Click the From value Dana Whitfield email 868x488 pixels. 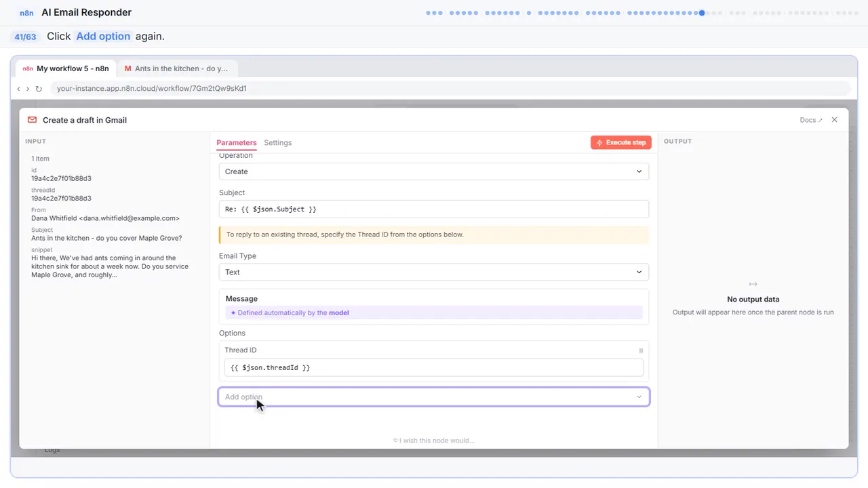click(105, 218)
